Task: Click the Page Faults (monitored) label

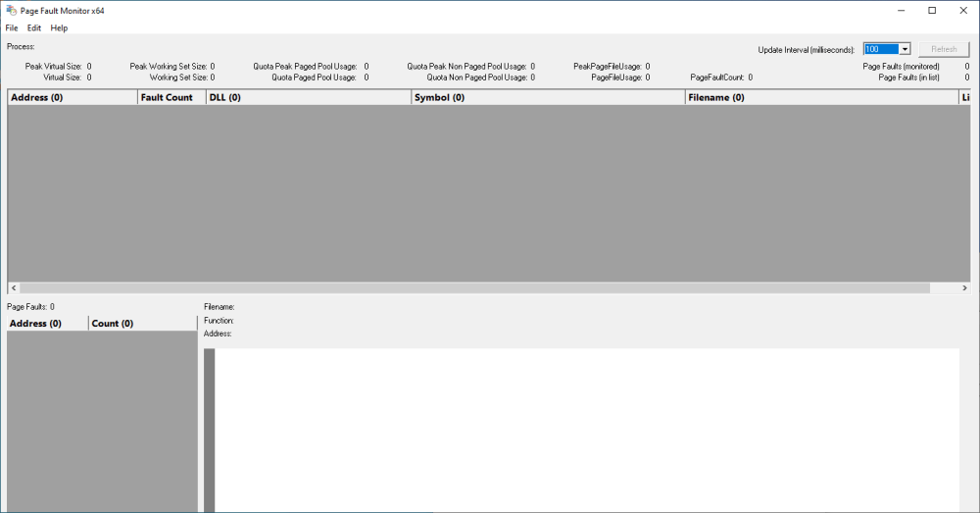Action: click(x=901, y=67)
